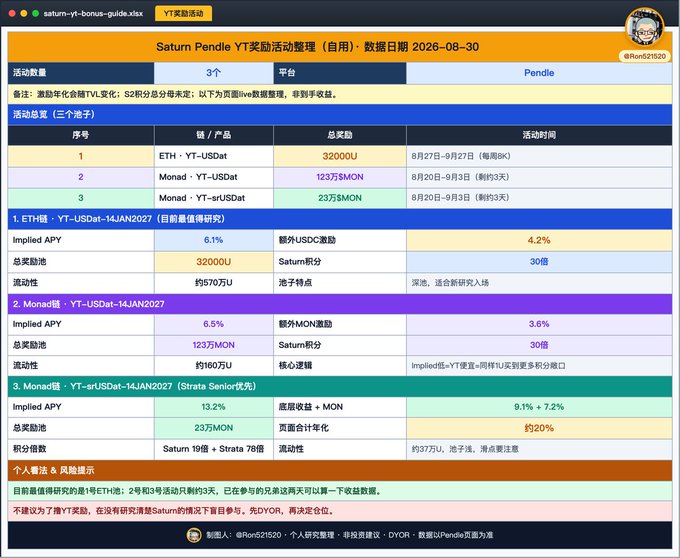
Task: Select the 总奖励 column header
Action: (340, 135)
